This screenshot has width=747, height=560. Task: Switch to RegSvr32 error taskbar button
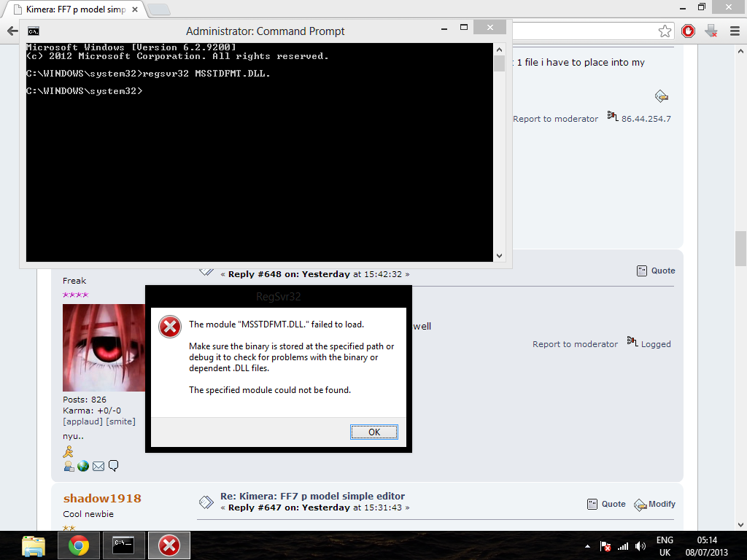[169, 545]
